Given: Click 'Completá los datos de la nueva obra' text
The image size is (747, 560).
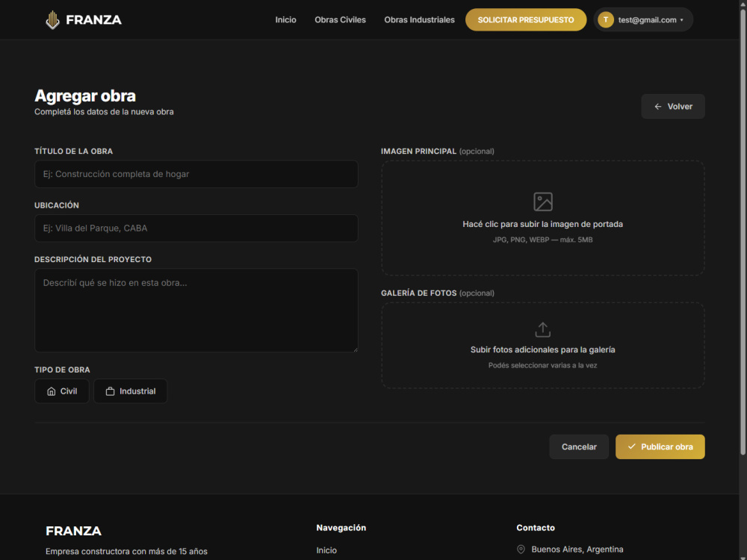Looking at the screenshot, I should (104, 112).
